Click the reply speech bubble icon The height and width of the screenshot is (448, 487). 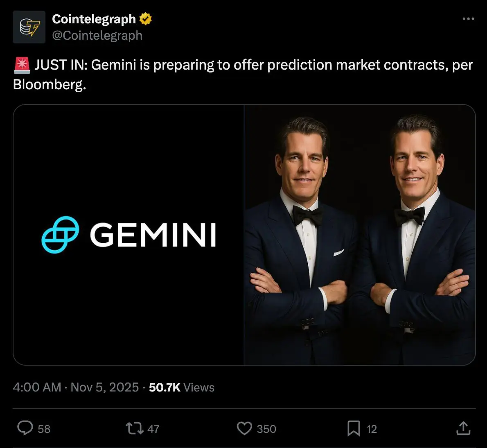pos(25,428)
